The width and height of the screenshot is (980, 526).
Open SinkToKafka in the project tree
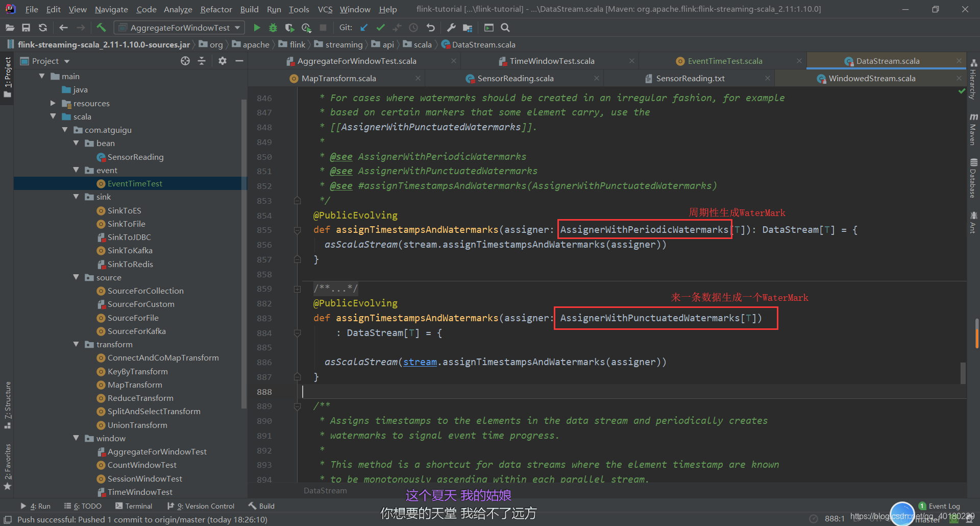(x=130, y=250)
